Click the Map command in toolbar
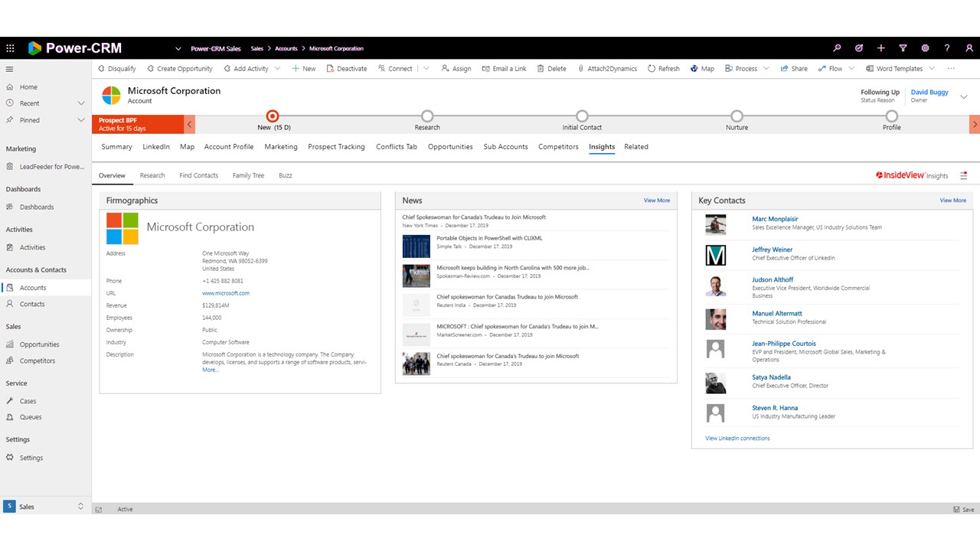980x551 pixels. 701,69
